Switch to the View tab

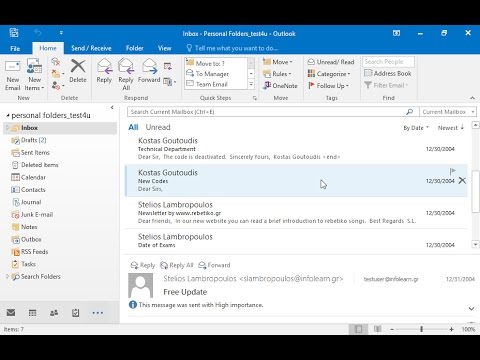164,48
